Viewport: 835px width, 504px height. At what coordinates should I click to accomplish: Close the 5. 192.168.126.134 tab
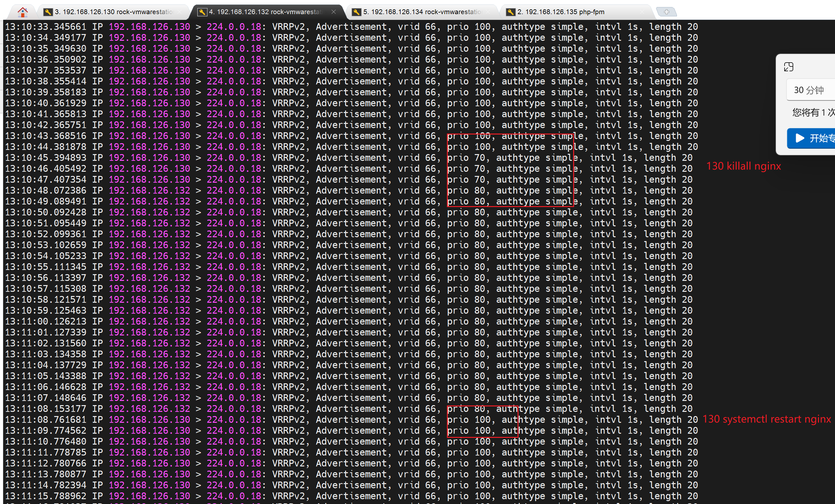[x=488, y=12]
